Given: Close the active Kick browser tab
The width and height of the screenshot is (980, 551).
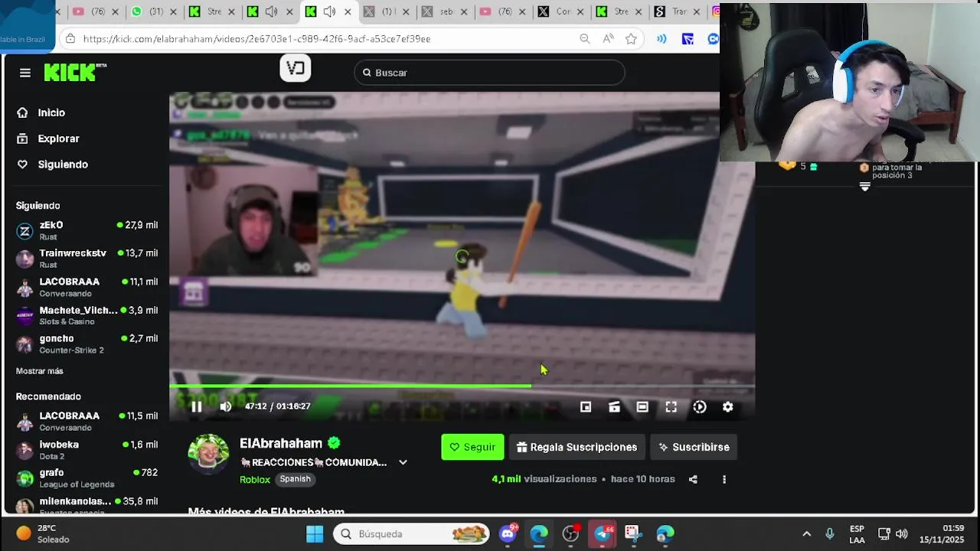Looking at the screenshot, I should (x=347, y=11).
